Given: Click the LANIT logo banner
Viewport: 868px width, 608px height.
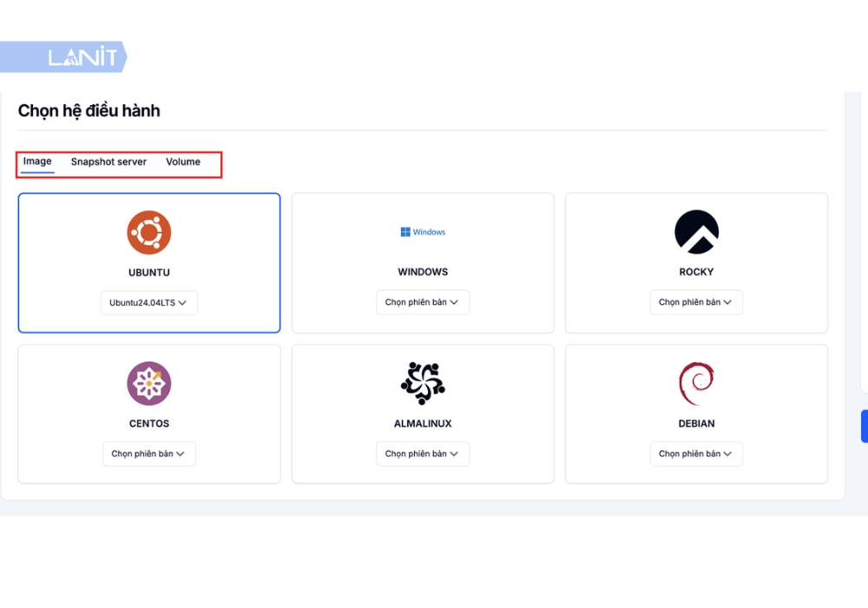Looking at the screenshot, I should 63,56.
